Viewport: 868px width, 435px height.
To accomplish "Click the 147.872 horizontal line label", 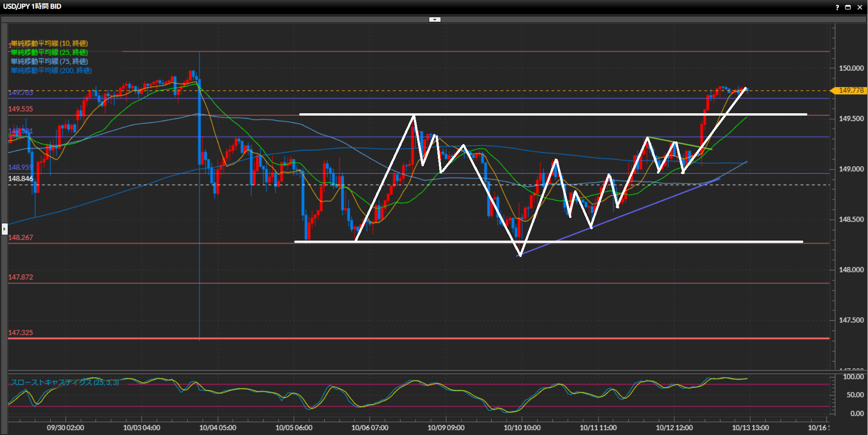I will [20, 277].
